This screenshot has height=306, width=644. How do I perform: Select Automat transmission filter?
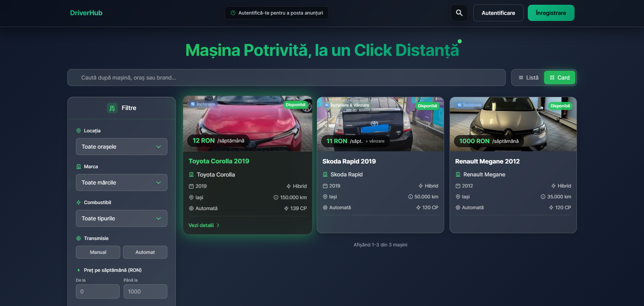[145, 252]
